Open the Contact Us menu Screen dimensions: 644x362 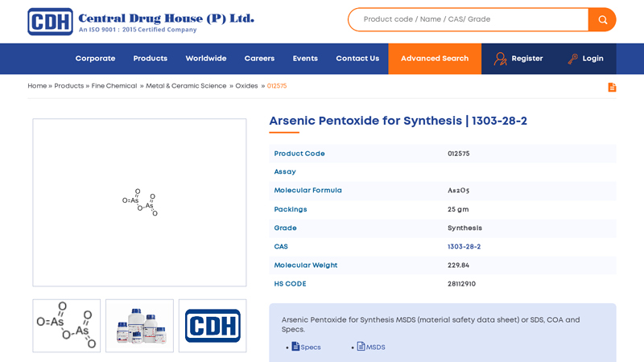pyautogui.click(x=357, y=58)
